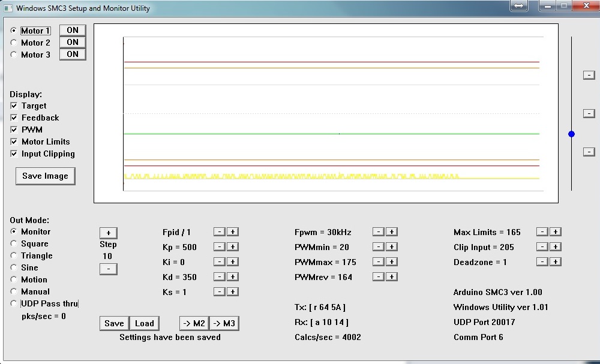Image resolution: width=600 pixels, height=364 pixels.
Task: Decrease PWMmin with its minus button
Action: pos(379,246)
